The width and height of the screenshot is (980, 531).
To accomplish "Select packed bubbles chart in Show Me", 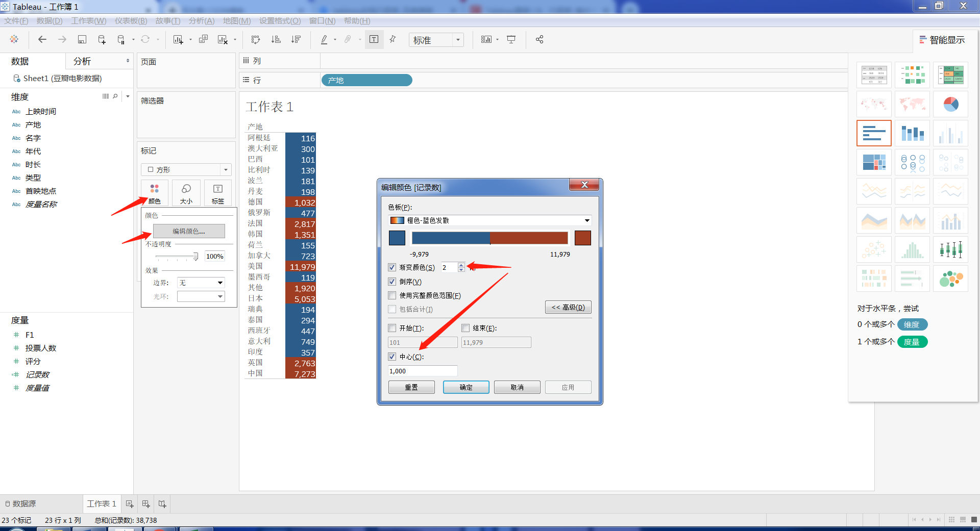I will click(x=950, y=279).
